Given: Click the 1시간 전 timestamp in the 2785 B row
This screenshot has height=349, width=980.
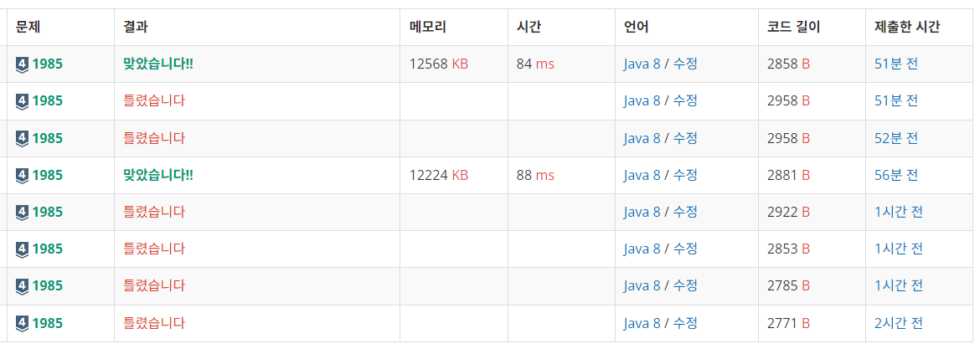Looking at the screenshot, I should (899, 286).
